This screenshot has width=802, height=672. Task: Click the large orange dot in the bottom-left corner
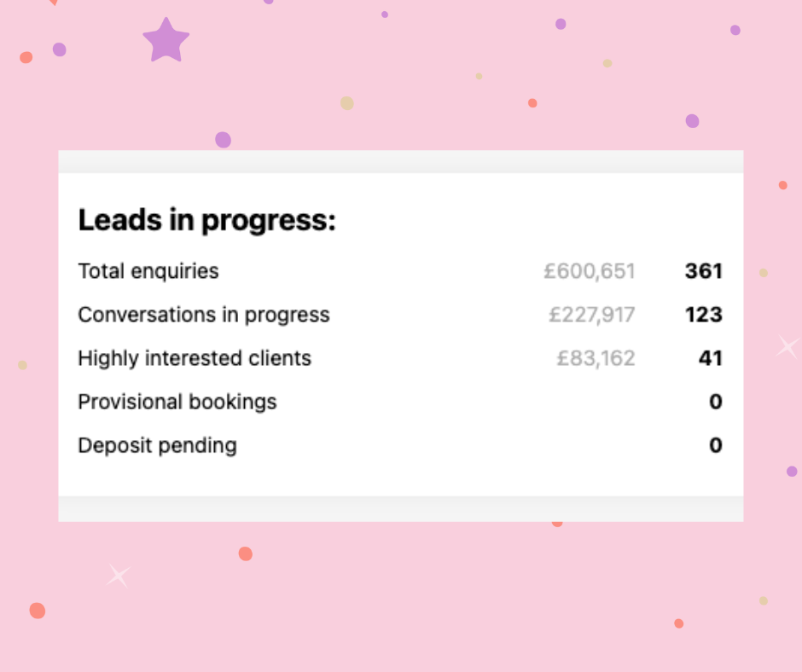click(37, 611)
